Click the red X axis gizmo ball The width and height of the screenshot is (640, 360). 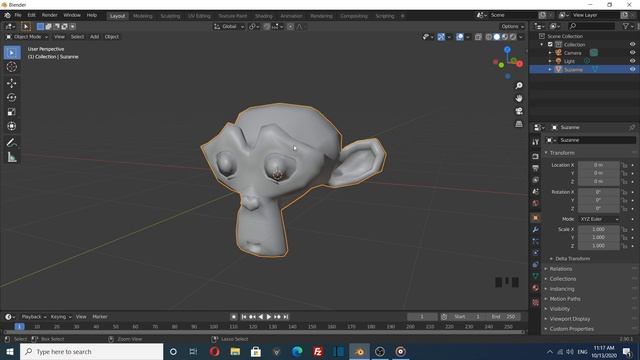point(519,64)
